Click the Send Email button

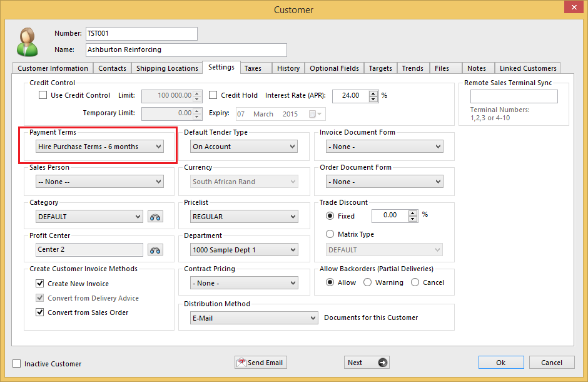tap(259, 363)
